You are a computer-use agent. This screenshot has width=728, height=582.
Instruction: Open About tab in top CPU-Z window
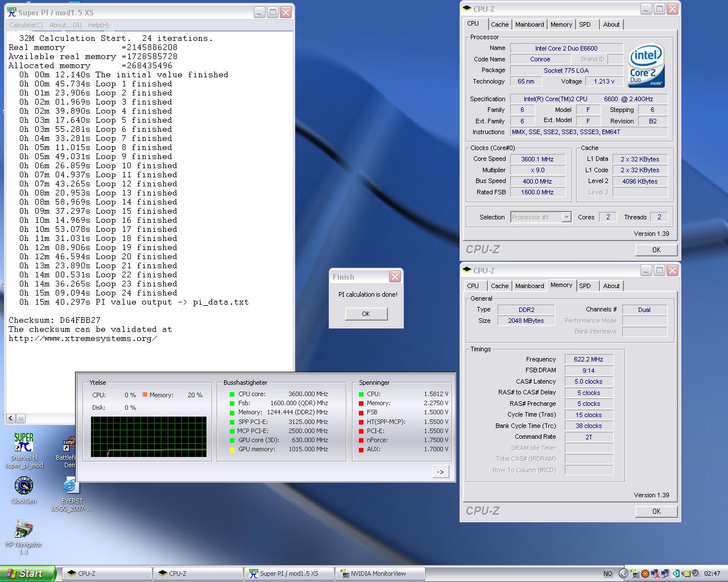611,24
